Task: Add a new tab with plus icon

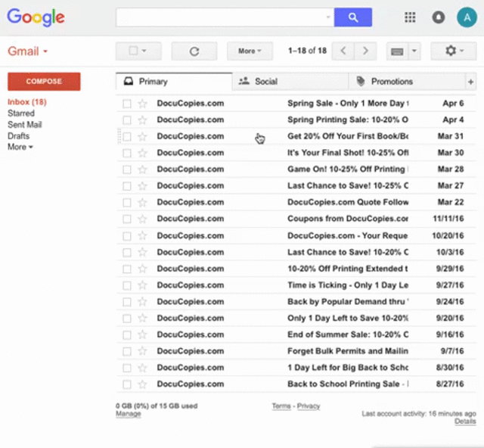Action: coord(470,82)
